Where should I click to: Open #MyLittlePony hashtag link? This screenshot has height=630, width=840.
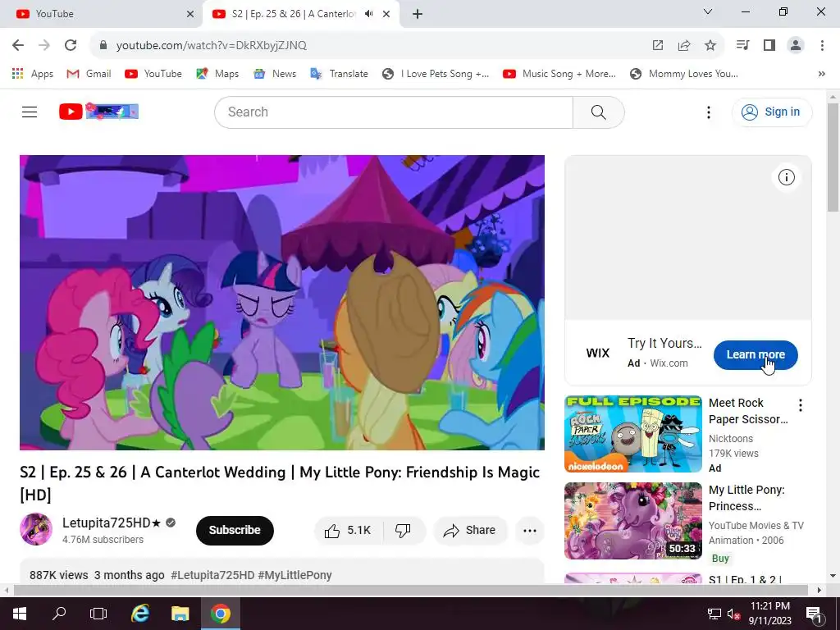[294, 575]
